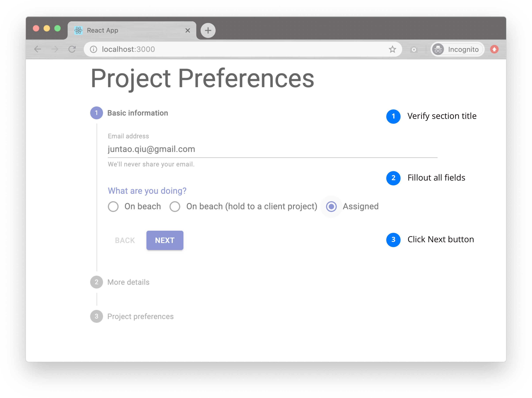Click the browser back arrow

pos(37,49)
